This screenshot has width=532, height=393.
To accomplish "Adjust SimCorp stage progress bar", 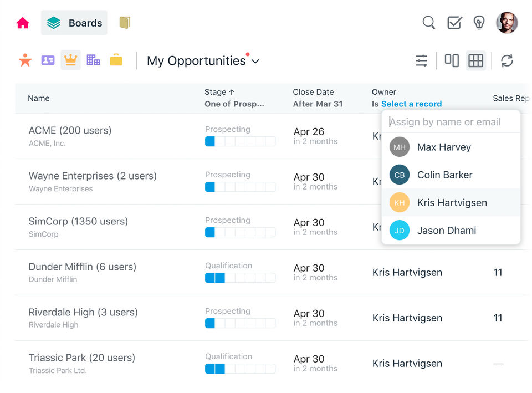I will click(240, 232).
